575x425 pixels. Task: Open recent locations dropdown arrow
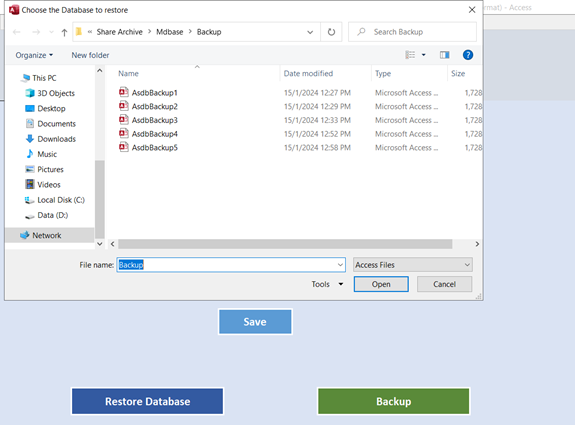(51, 32)
